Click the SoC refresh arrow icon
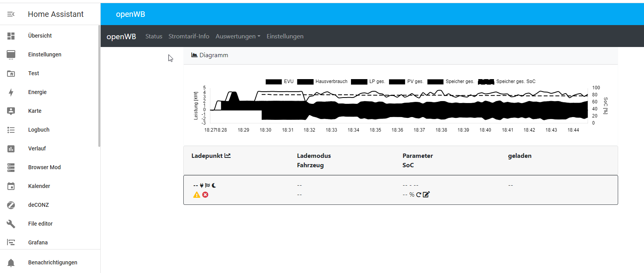 point(418,195)
